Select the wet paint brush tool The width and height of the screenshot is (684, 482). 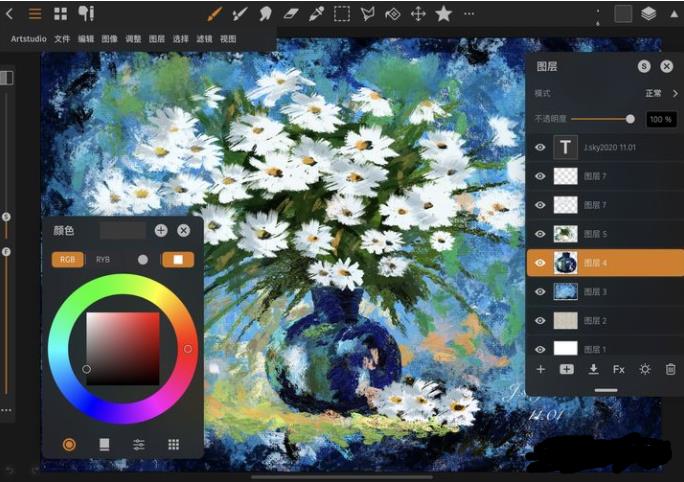239,14
